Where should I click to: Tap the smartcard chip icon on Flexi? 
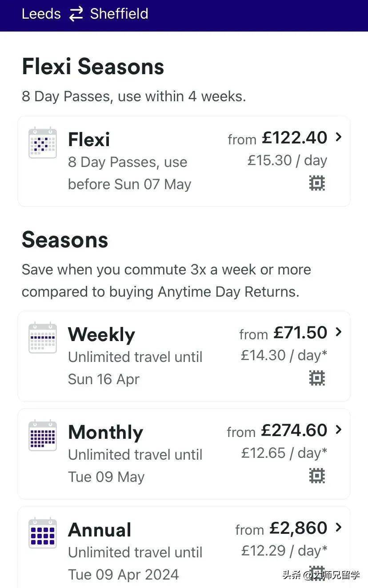pos(317,183)
